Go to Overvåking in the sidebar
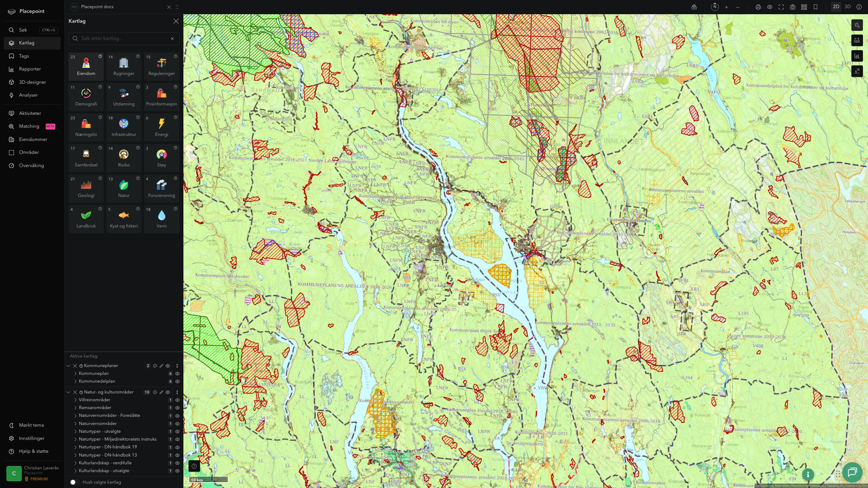The image size is (868, 488). pos(32,165)
